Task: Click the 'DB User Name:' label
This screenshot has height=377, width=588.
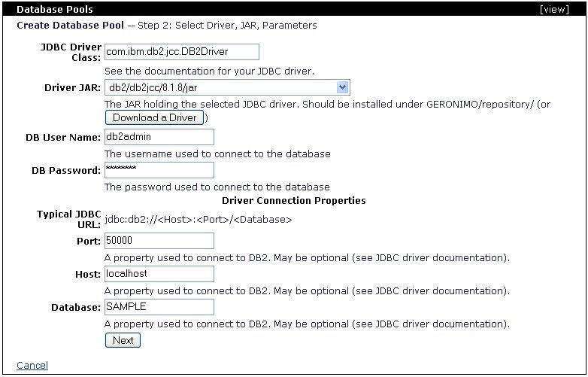Action: click(63, 137)
